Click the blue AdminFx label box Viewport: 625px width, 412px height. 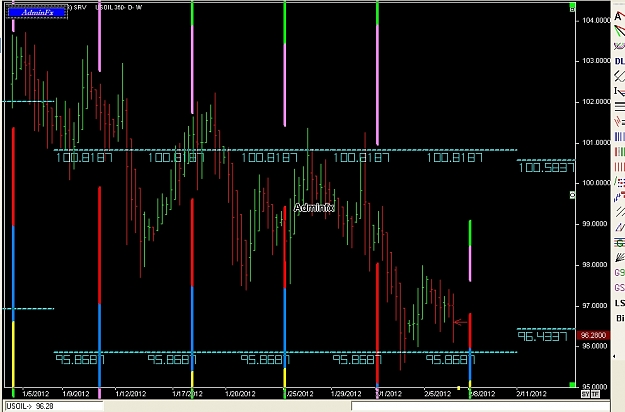[x=37, y=12]
